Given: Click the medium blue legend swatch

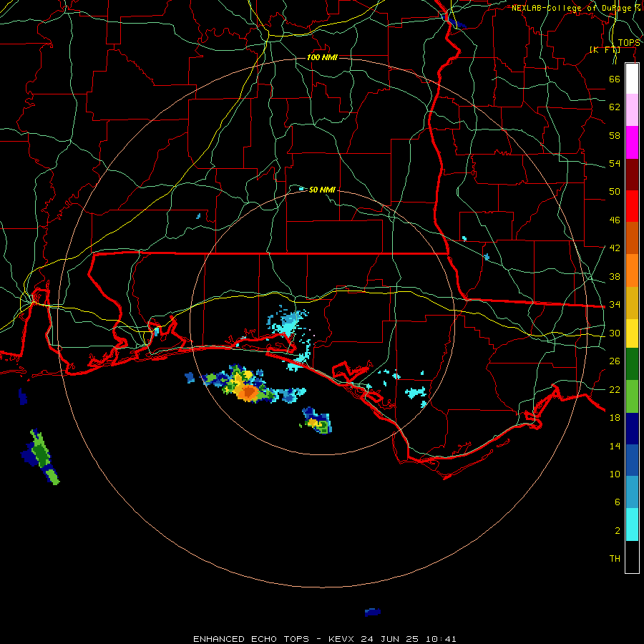Looking at the screenshot, I should pos(632,460).
